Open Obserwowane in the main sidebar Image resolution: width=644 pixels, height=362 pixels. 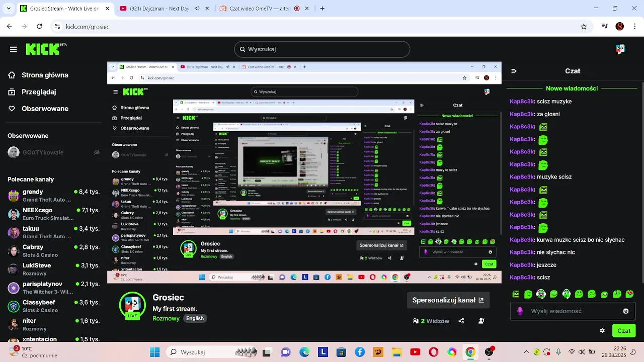point(38,109)
